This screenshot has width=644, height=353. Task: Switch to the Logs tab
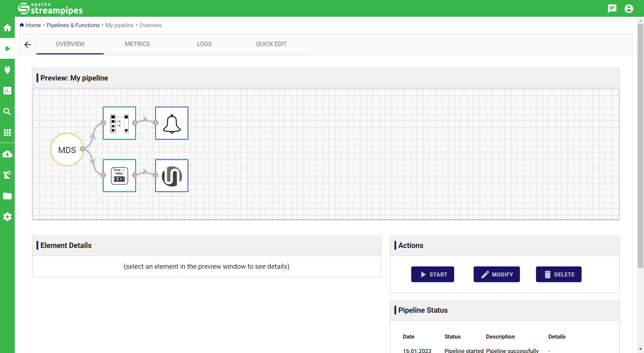[x=204, y=44]
